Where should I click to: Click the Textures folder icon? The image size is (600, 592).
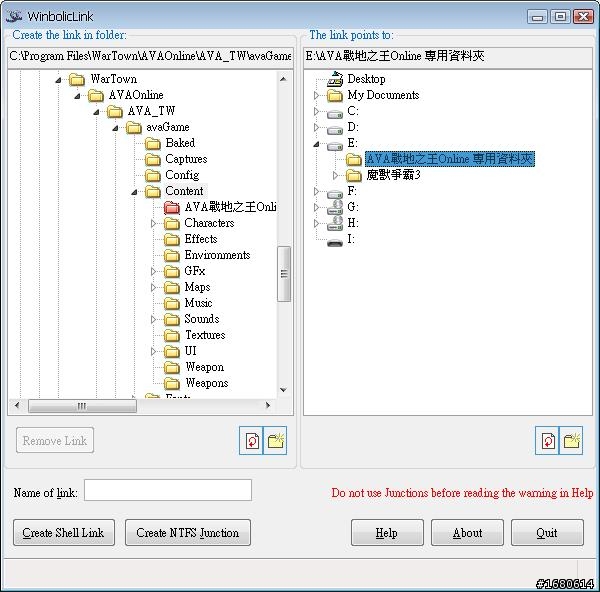(x=172, y=335)
